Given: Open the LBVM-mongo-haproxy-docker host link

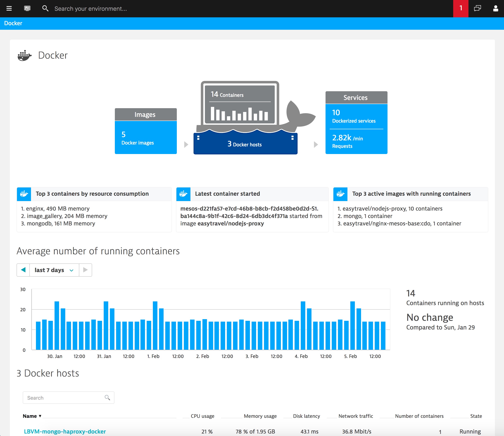Looking at the screenshot, I should 65,431.
